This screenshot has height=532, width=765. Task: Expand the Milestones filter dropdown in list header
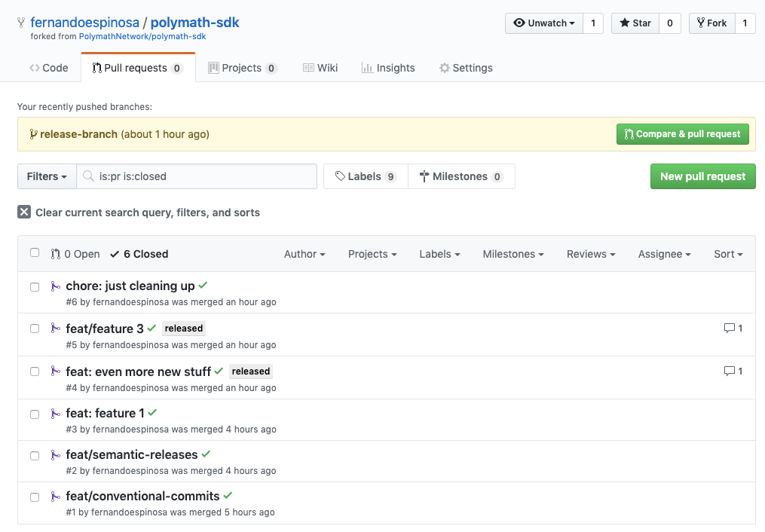513,254
